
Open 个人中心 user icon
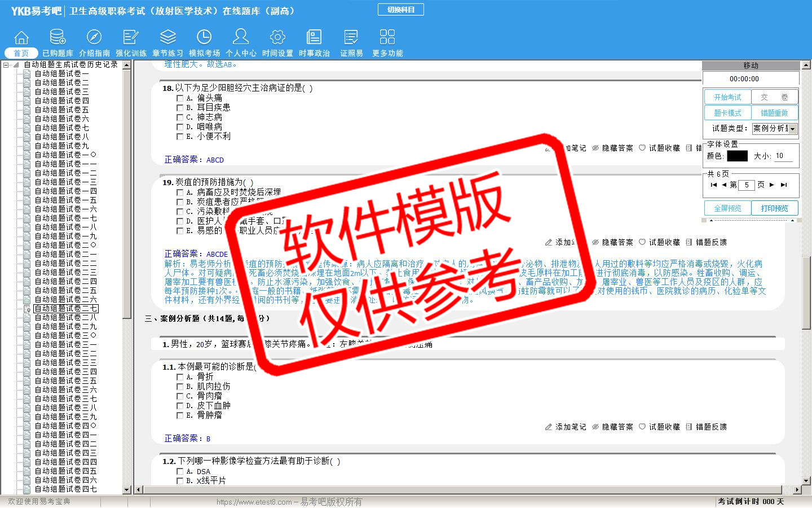241,38
